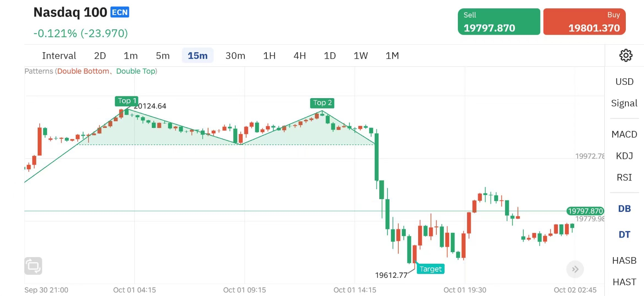Click the 19797.870 current price label
The height and width of the screenshot is (296, 644).
pos(585,211)
